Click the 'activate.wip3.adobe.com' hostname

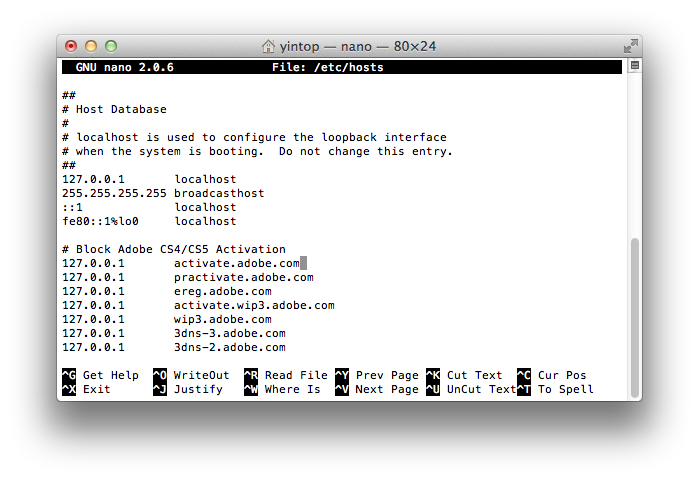[x=254, y=305]
